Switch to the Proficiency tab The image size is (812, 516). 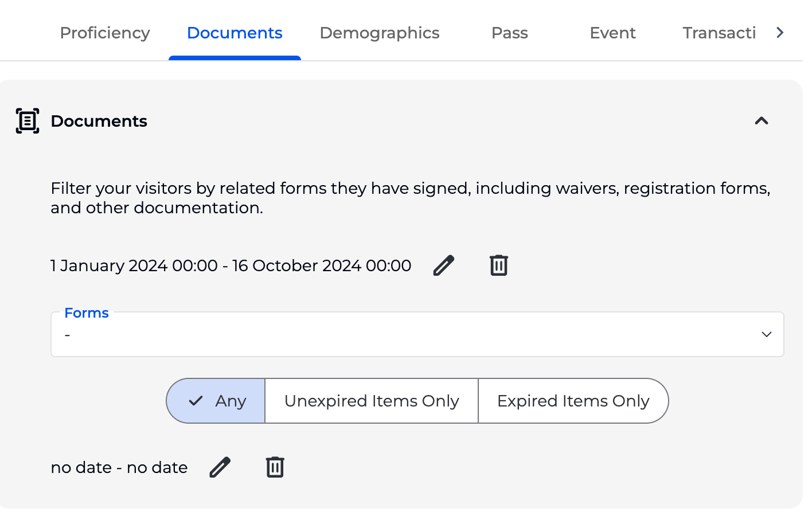tap(105, 33)
